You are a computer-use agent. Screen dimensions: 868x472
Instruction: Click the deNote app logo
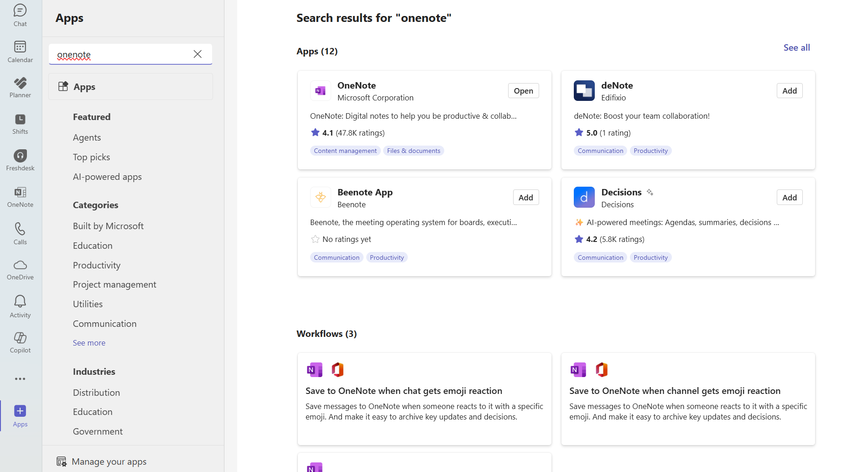[584, 91]
